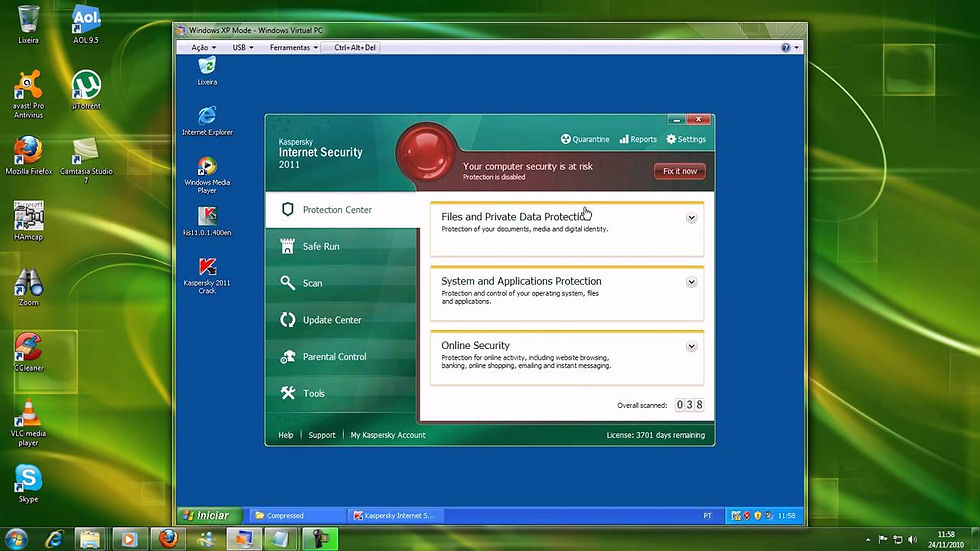Click the Support link
The image size is (980, 551).
point(322,435)
